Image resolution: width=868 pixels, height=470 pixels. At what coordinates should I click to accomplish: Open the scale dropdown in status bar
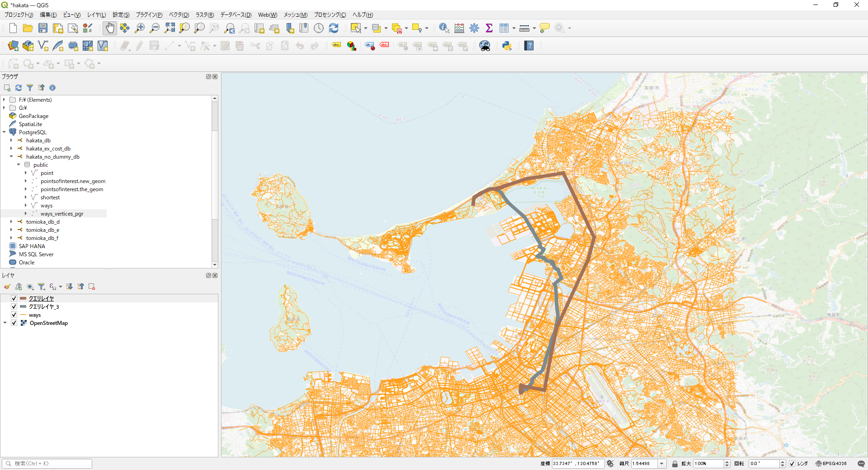pyautogui.click(x=662, y=464)
